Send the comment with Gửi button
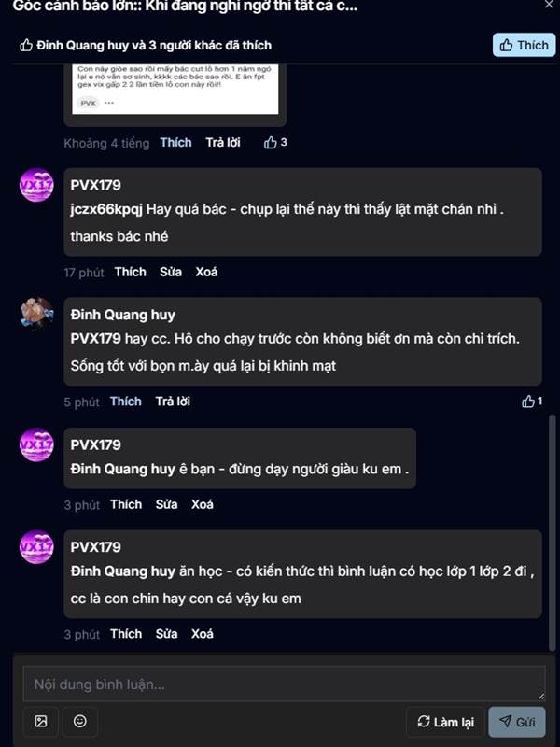560x747 pixels. (x=516, y=722)
